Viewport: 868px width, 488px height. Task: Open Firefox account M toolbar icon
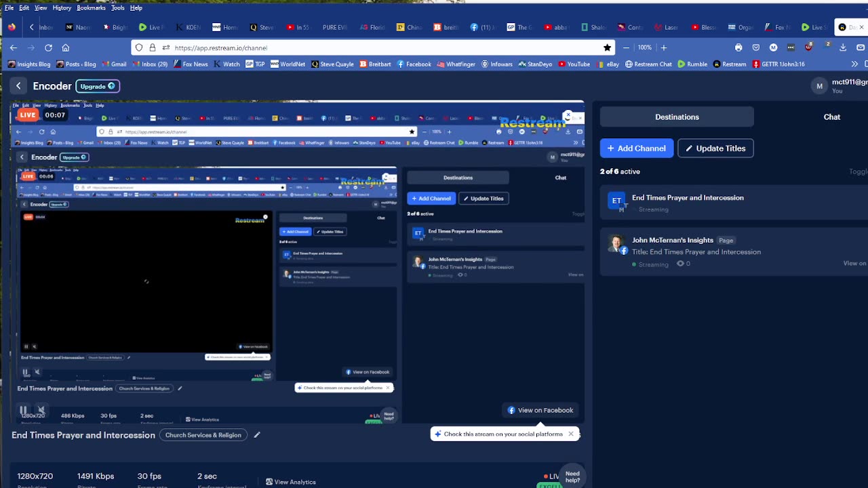773,47
